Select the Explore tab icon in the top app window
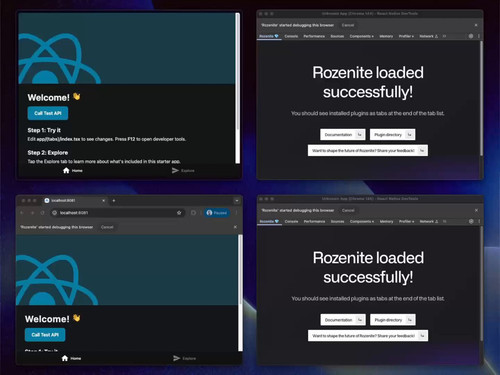The width and height of the screenshot is (500, 375). (x=175, y=170)
